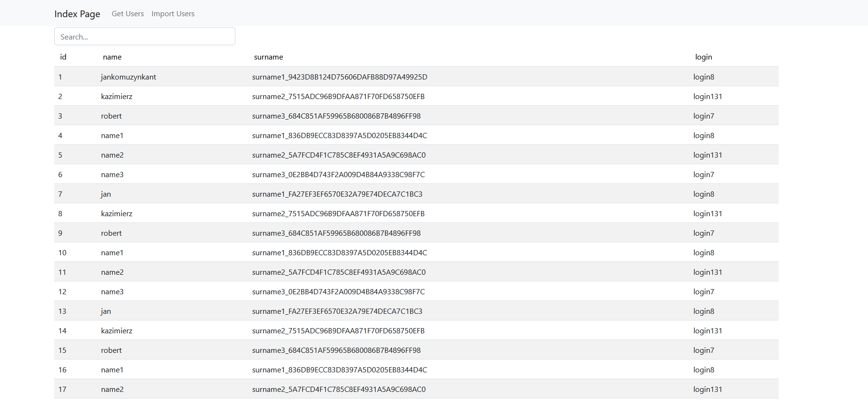The height and width of the screenshot is (400, 868).
Task: Click login131 in row id 14
Action: (x=708, y=331)
